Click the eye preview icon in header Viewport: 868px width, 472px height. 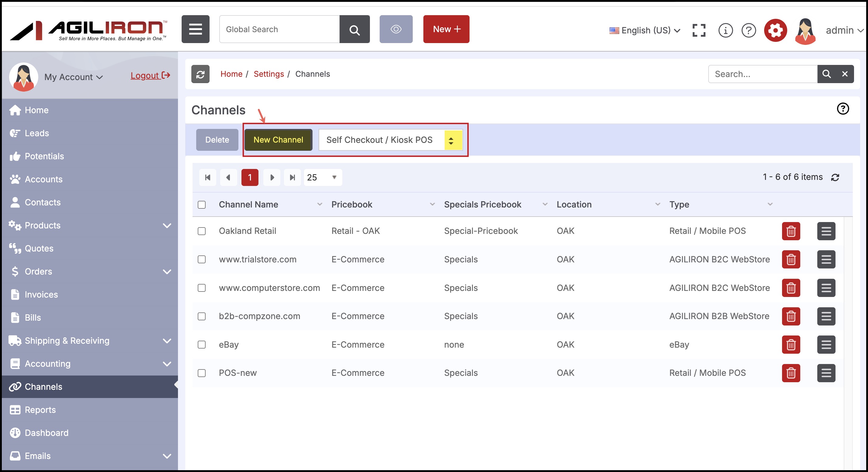click(396, 29)
